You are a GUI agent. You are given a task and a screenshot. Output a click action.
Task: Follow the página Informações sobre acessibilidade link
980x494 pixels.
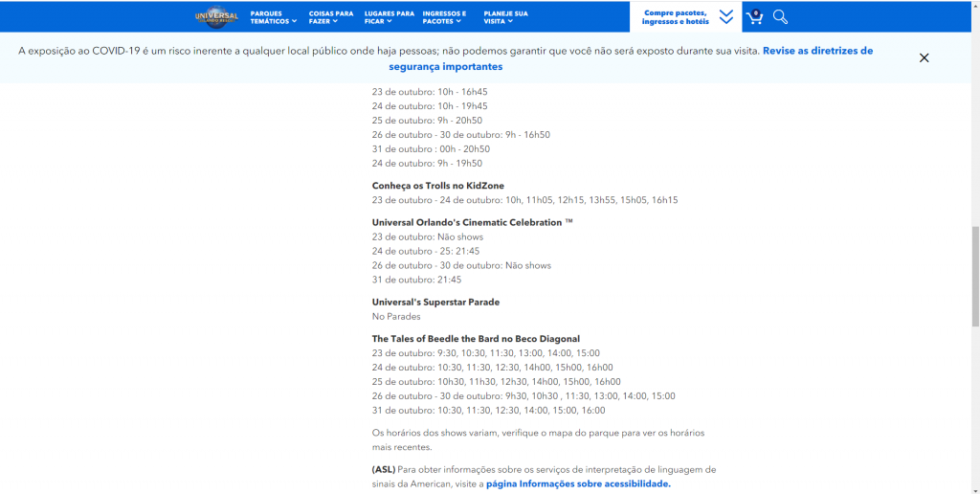pos(578,484)
